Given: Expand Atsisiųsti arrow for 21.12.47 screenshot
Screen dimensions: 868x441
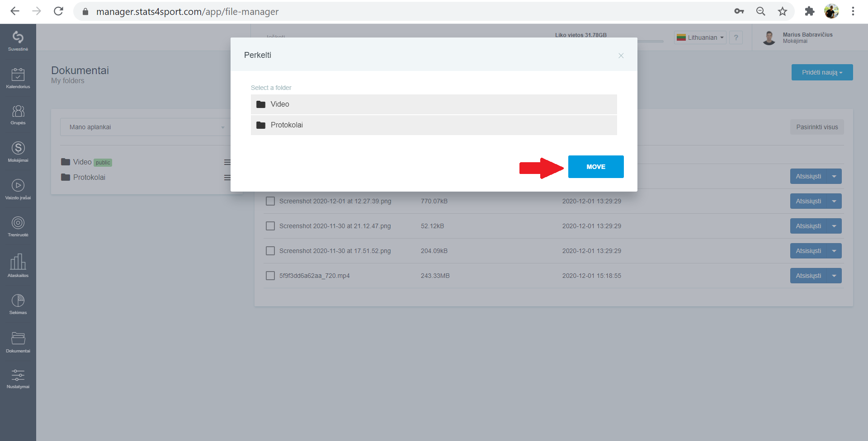Looking at the screenshot, I should pos(834,226).
